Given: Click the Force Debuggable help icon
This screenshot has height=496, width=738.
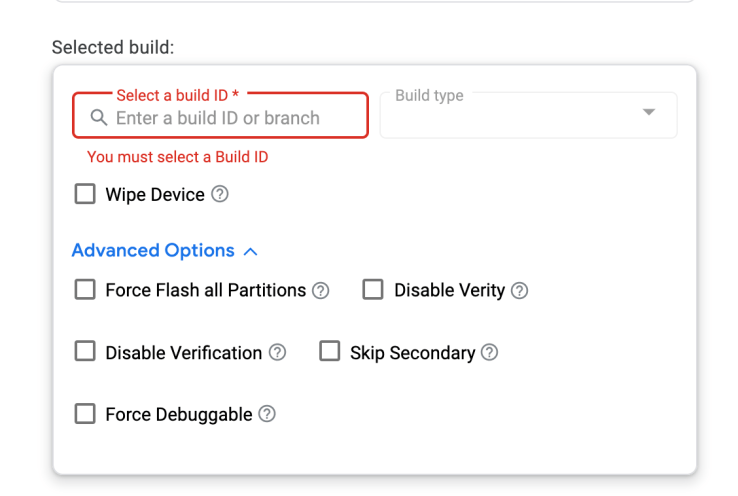Looking at the screenshot, I should point(267,414).
